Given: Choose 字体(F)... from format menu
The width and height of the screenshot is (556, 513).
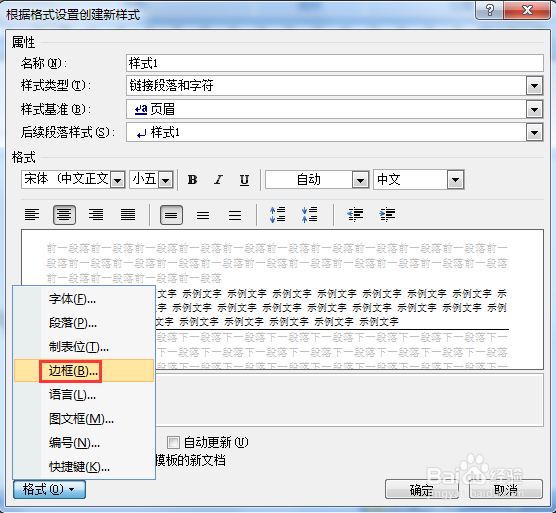Looking at the screenshot, I should 84,299.
